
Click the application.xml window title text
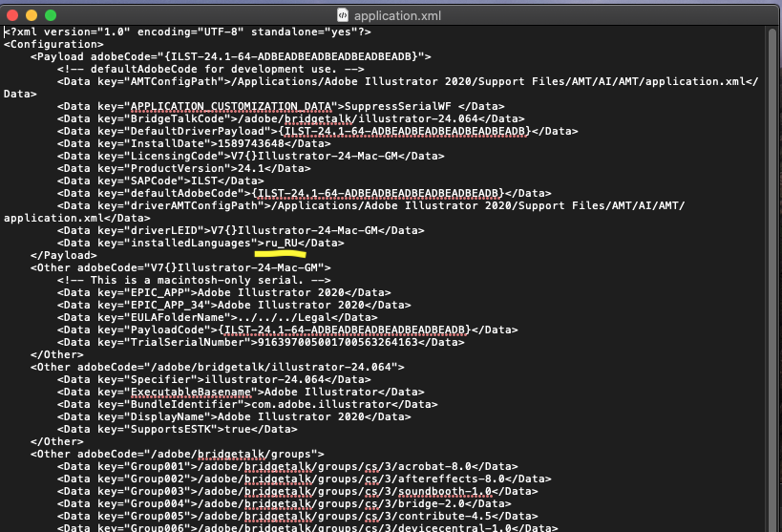(397, 16)
